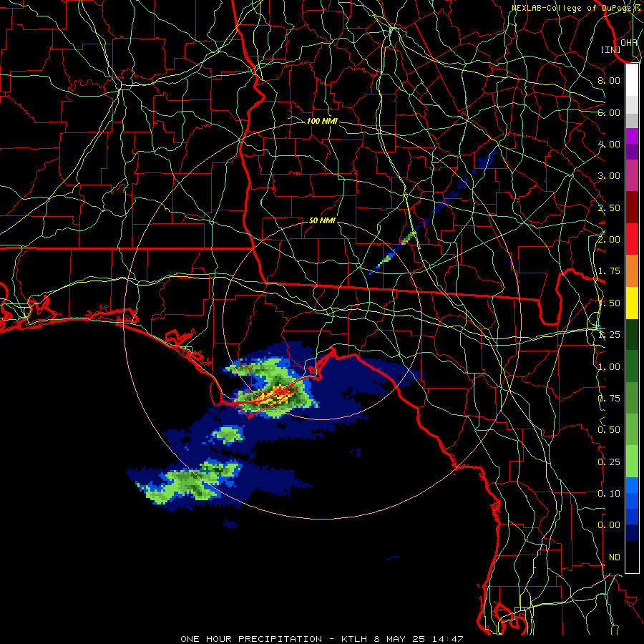The height and width of the screenshot is (644, 644).
Task: Click the 0.75 legend value
Action: pyautogui.click(x=609, y=399)
